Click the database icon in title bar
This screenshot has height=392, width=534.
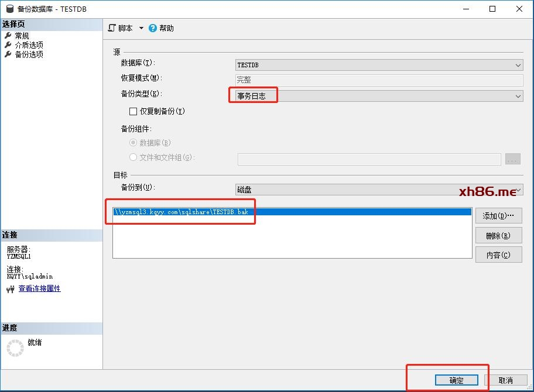[x=9, y=9]
